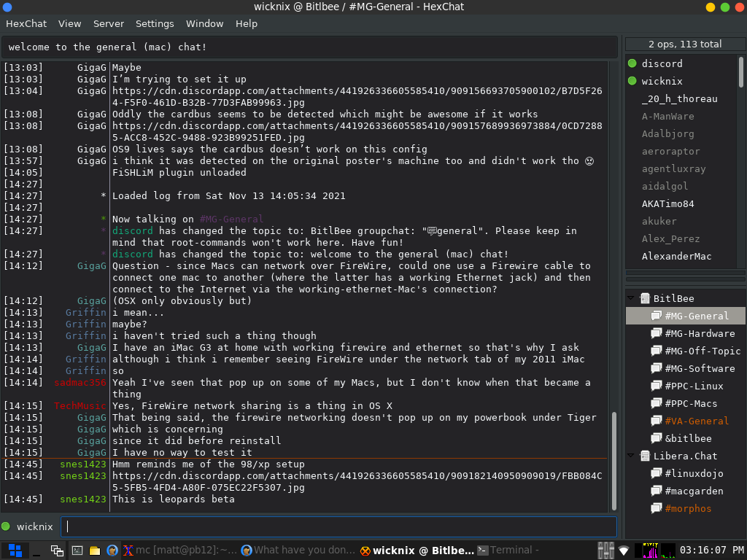Switch to the #PPC-Linux channel

[x=694, y=386]
